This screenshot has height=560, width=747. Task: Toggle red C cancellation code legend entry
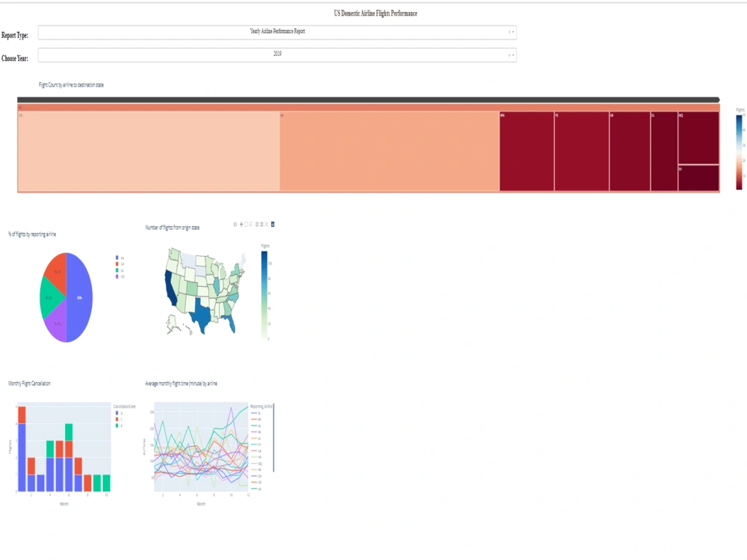[119, 419]
